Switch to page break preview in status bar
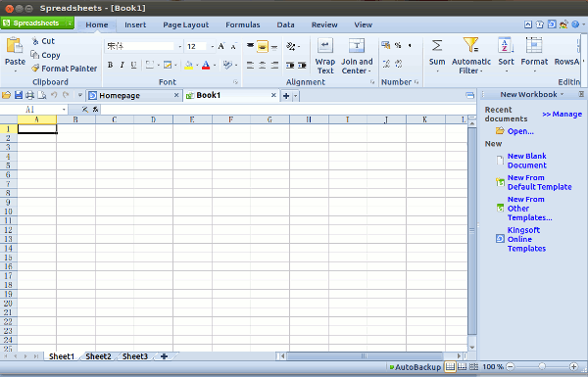The image size is (588, 377). [x=473, y=367]
